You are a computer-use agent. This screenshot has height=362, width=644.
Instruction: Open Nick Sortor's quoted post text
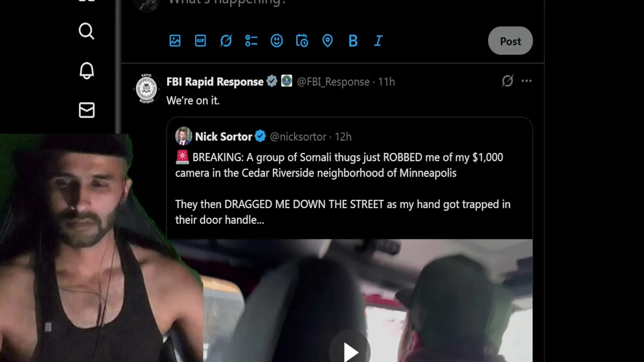pyautogui.click(x=342, y=189)
